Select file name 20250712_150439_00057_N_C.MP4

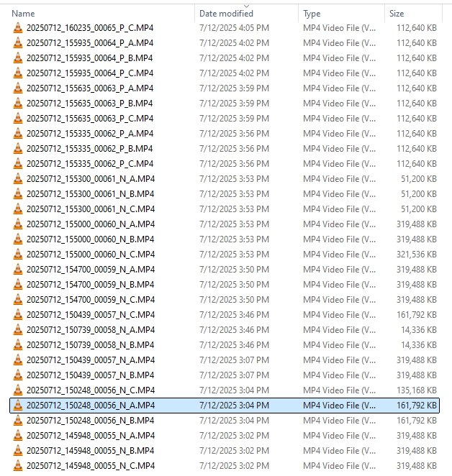point(91,315)
